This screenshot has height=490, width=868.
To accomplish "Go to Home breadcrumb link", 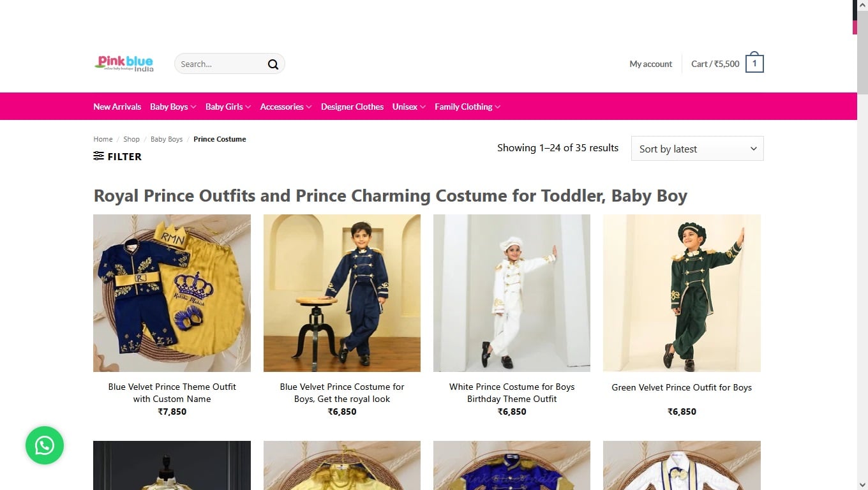I will [103, 139].
